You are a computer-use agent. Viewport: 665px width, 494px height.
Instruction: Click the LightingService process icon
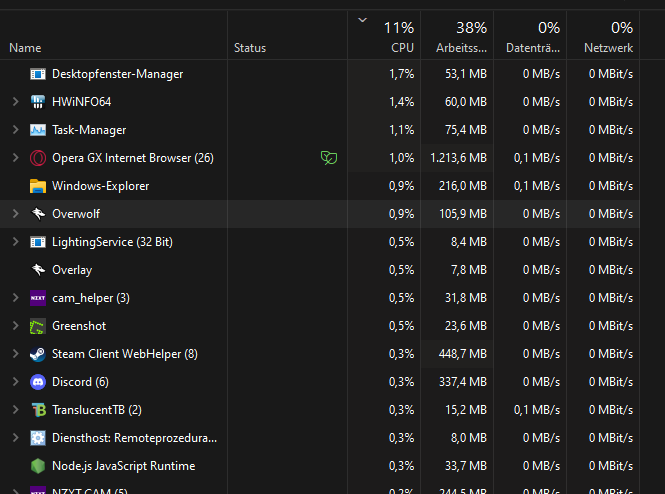point(38,242)
